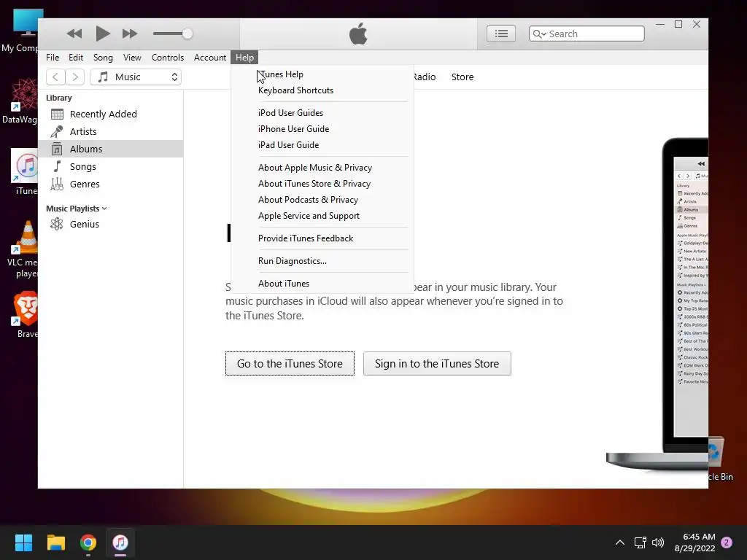Select Artists in the sidebar
This screenshot has height=560, width=747.
111,131
